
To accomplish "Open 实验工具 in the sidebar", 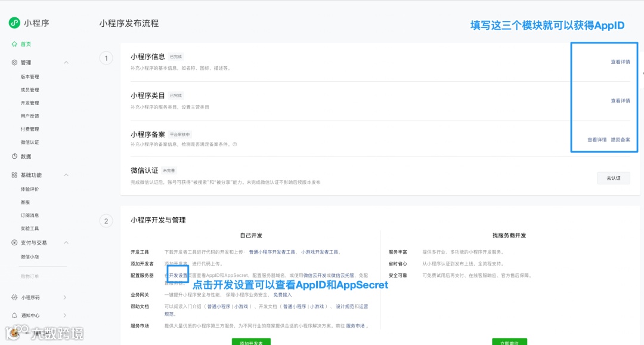I will [30, 229].
